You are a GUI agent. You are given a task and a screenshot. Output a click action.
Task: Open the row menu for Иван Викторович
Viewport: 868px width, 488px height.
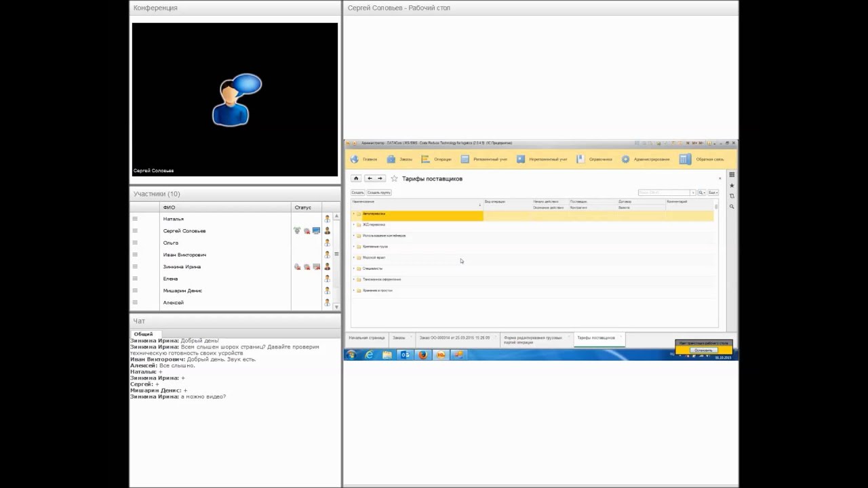point(135,255)
